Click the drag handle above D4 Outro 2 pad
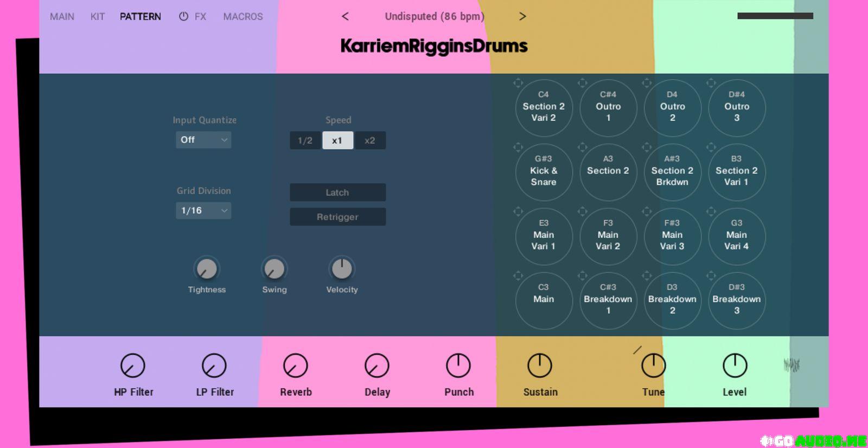 pos(646,83)
